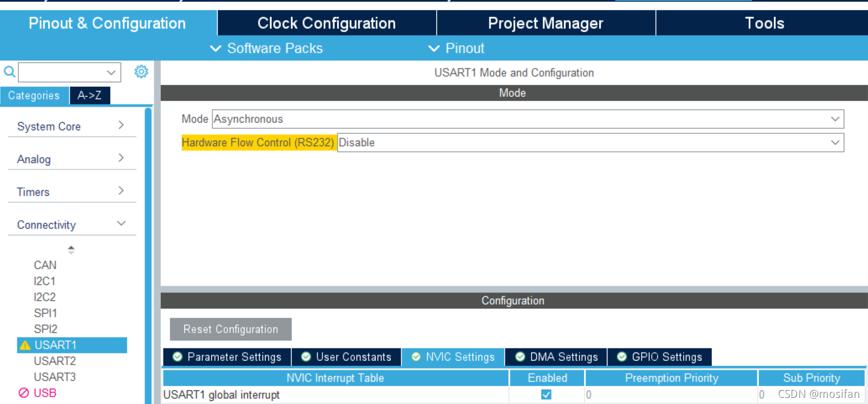Expand the Timers category
The width and height of the screenshot is (868, 404).
coord(72,192)
